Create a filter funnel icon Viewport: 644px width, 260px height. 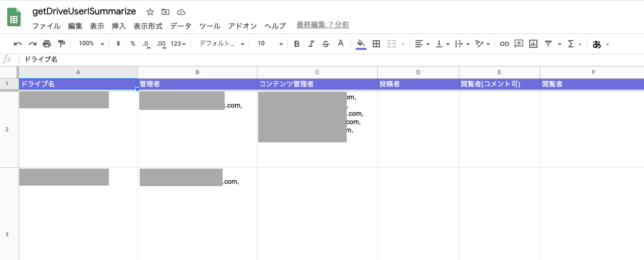coord(548,44)
